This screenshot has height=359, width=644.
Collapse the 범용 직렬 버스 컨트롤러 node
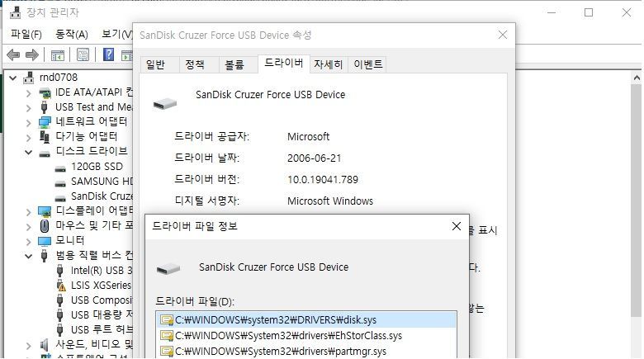[x=28, y=256]
